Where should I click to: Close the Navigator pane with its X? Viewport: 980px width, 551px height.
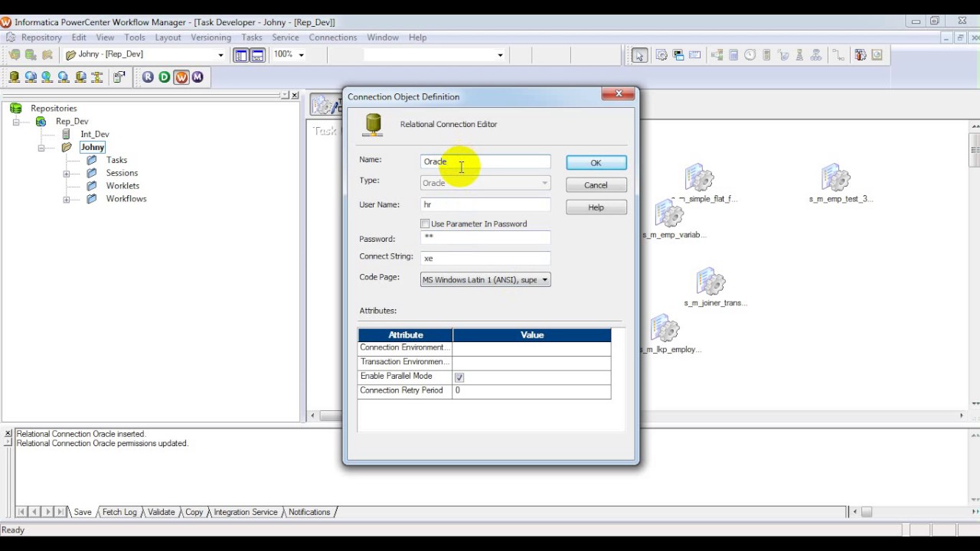pyautogui.click(x=295, y=95)
